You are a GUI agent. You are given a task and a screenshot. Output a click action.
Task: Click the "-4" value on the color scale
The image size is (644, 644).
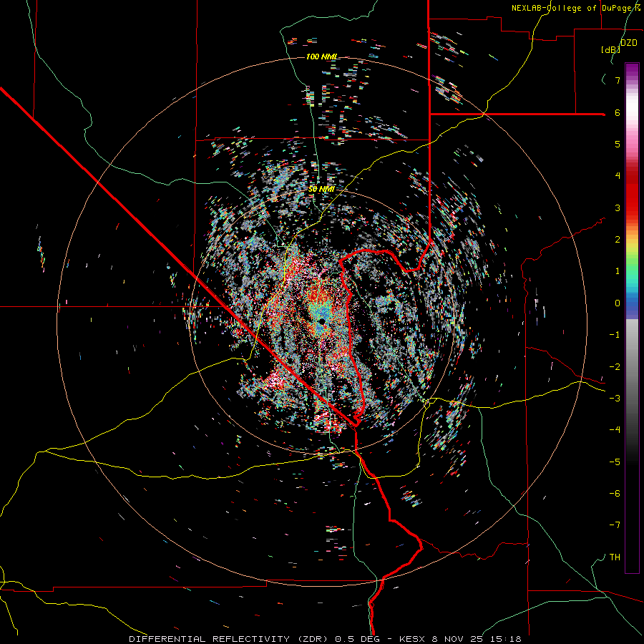pyautogui.click(x=615, y=430)
